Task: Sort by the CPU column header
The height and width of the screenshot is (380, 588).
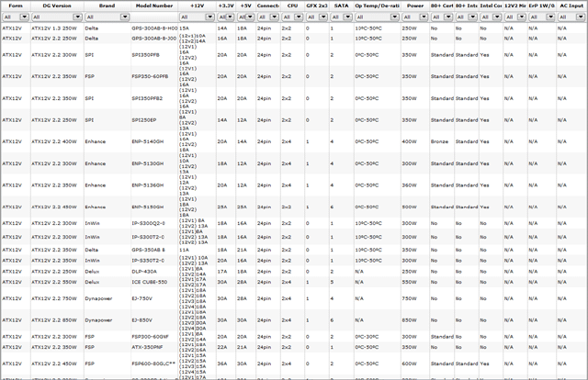Action: point(292,6)
